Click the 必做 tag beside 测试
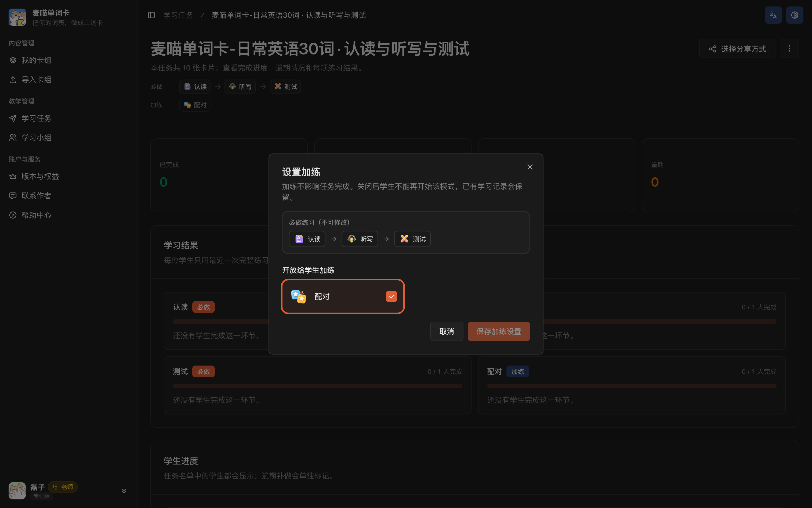 click(203, 371)
